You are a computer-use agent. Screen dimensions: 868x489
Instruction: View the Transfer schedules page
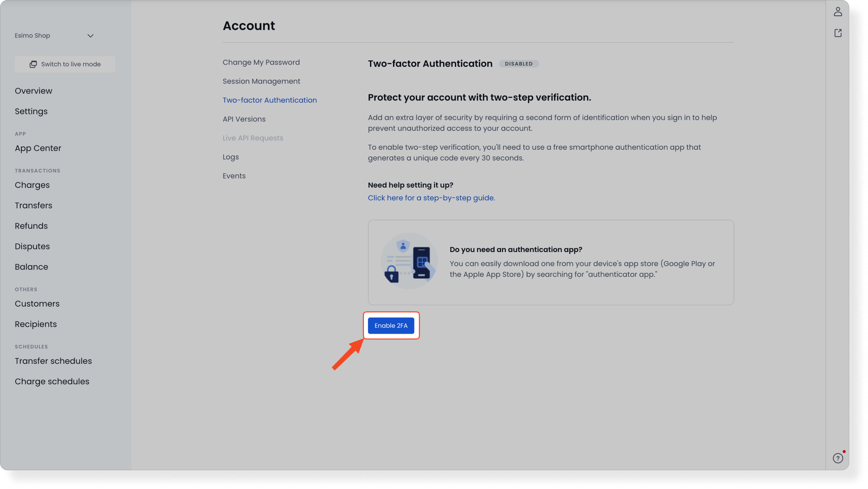pyautogui.click(x=53, y=361)
